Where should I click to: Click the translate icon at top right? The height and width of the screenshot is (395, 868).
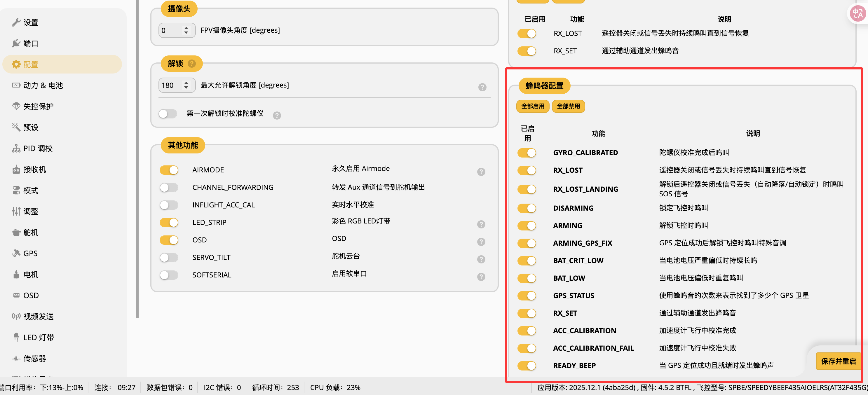pyautogui.click(x=857, y=13)
